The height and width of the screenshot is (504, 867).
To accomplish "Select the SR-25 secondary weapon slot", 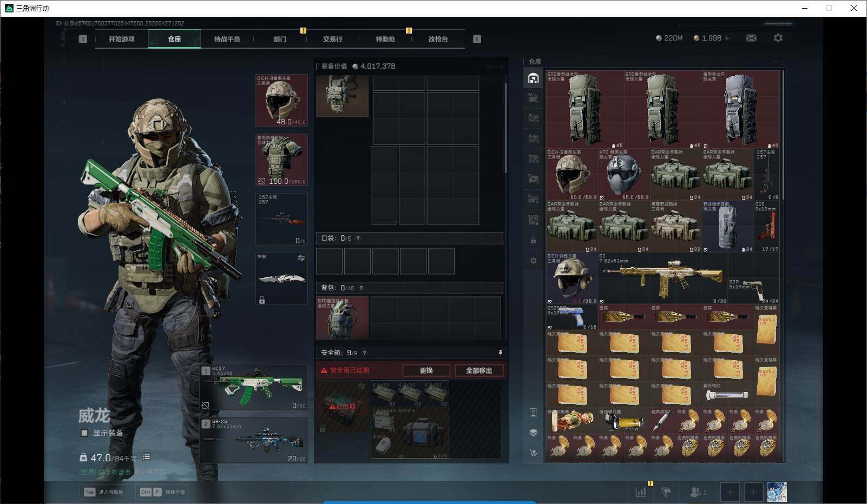I will (253, 440).
